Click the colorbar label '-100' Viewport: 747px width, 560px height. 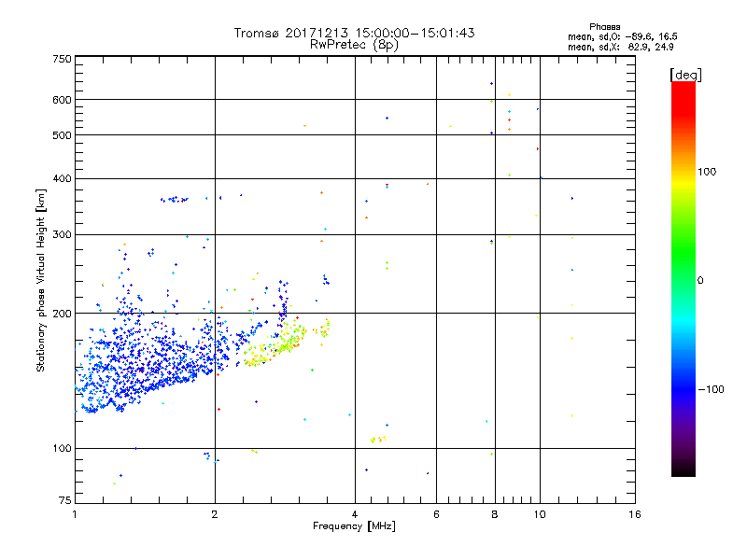tap(711, 389)
